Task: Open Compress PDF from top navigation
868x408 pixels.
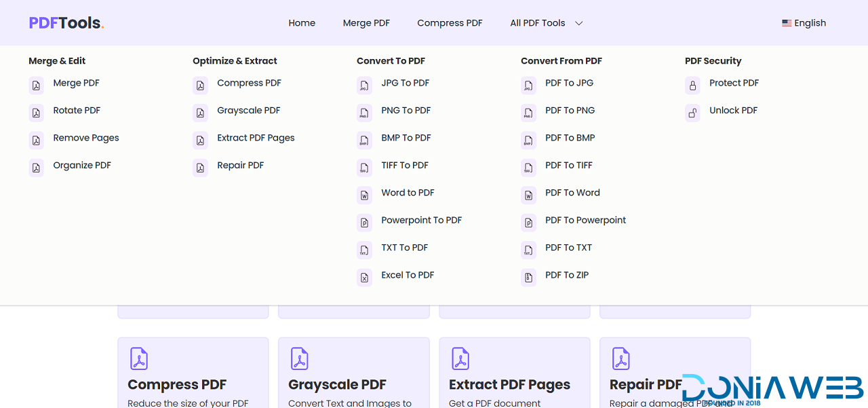Action: click(450, 23)
